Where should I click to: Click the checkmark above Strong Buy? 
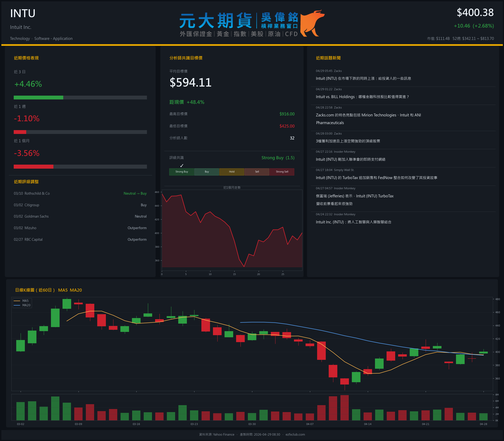182,166
